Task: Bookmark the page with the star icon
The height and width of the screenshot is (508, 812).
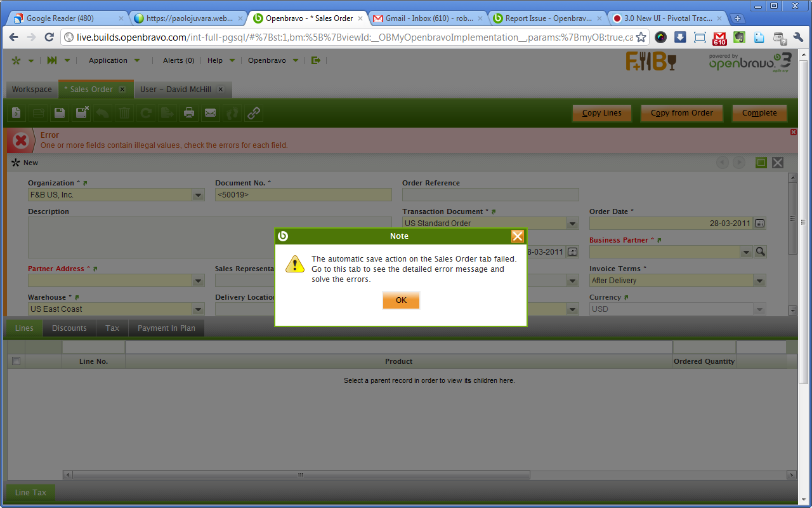Action: click(641, 37)
